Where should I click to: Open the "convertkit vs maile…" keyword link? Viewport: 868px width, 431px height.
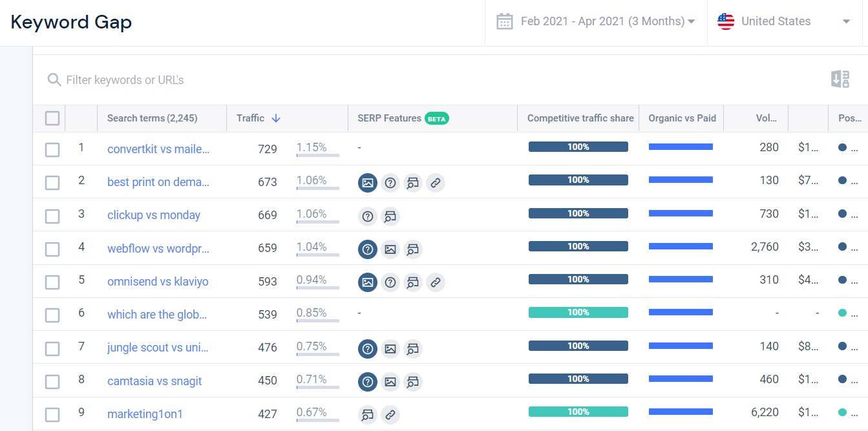click(x=158, y=149)
